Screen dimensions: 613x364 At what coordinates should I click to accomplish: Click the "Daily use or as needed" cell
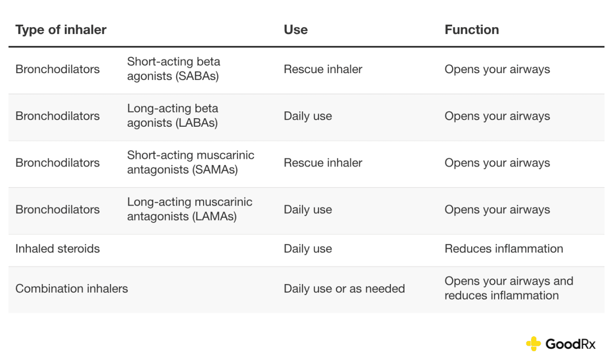344,289
